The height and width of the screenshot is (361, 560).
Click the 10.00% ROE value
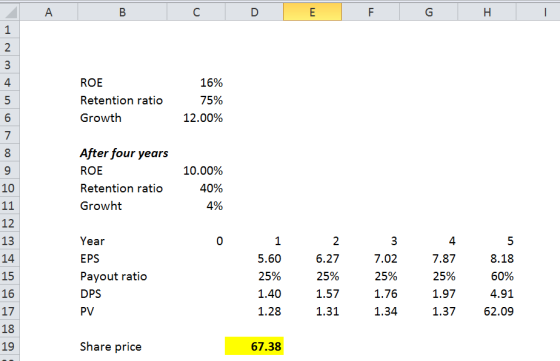tap(203, 171)
